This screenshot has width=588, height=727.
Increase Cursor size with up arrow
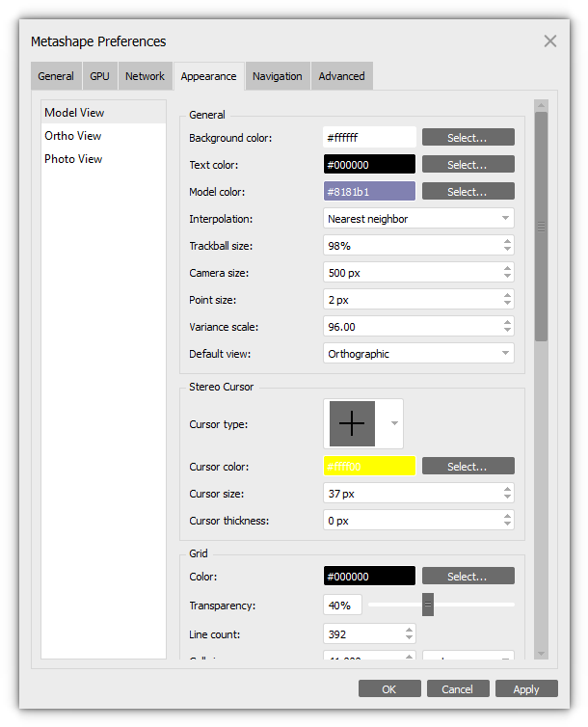tap(507, 489)
